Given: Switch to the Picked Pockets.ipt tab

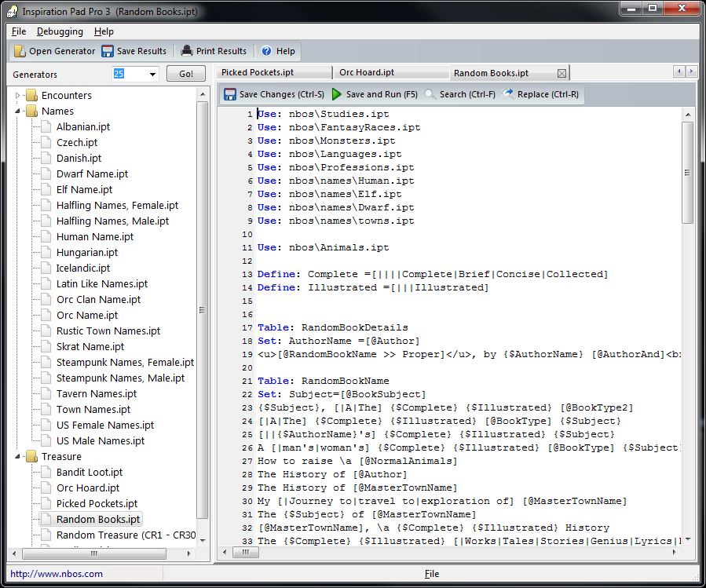Looking at the screenshot, I should [275, 72].
